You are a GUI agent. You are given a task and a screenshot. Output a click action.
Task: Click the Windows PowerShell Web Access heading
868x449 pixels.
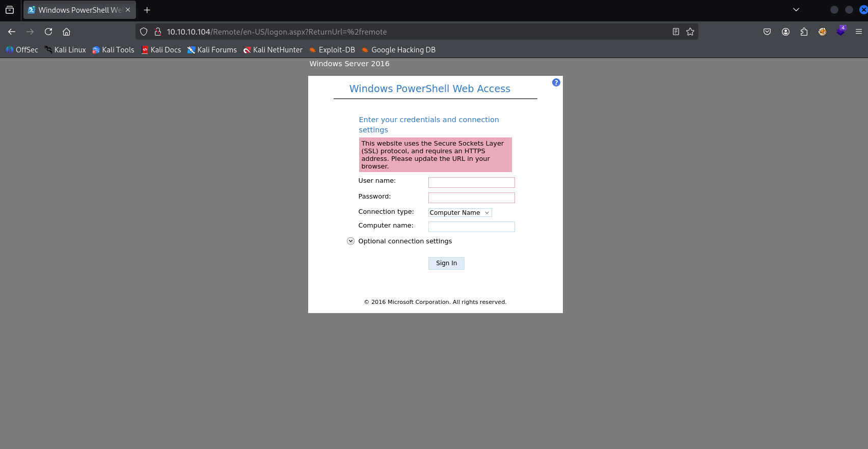click(x=430, y=89)
